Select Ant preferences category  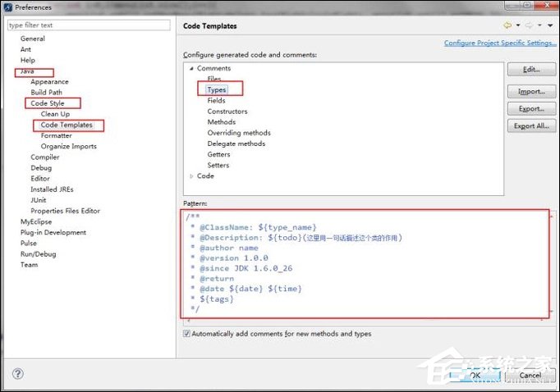tap(25, 49)
